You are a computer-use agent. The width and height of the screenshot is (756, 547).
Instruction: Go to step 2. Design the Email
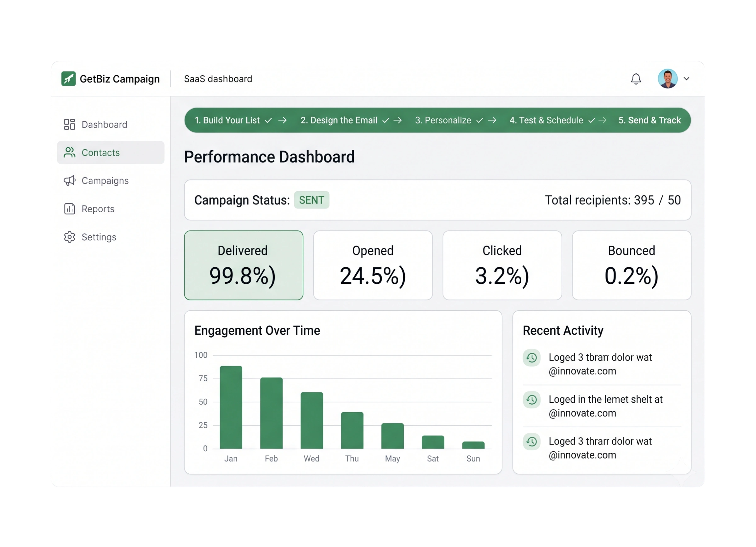[x=339, y=120]
